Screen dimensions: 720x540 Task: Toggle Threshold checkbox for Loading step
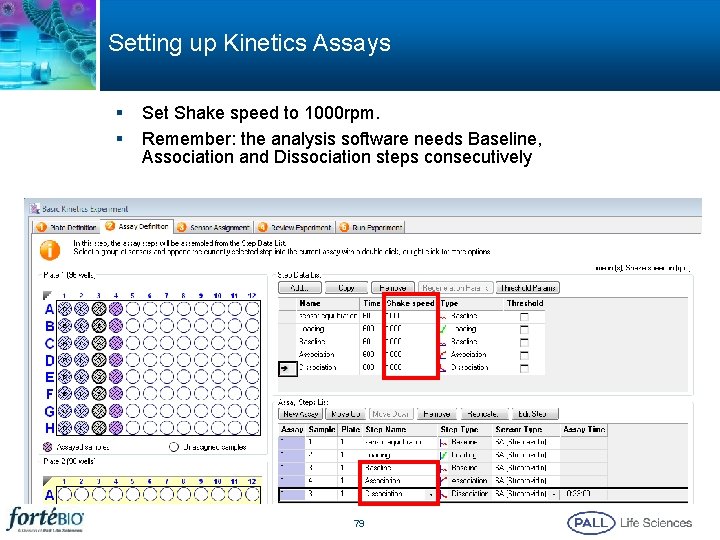pyautogui.click(x=524, y=329)
